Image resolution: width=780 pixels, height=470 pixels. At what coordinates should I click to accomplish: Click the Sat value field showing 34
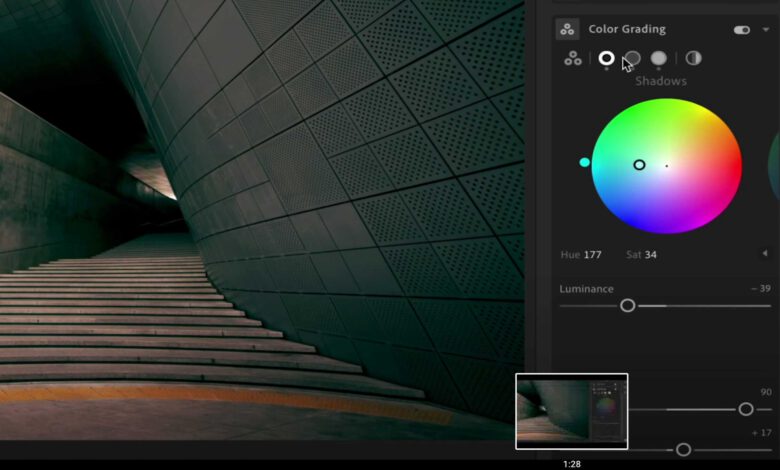tap(649, 255)
